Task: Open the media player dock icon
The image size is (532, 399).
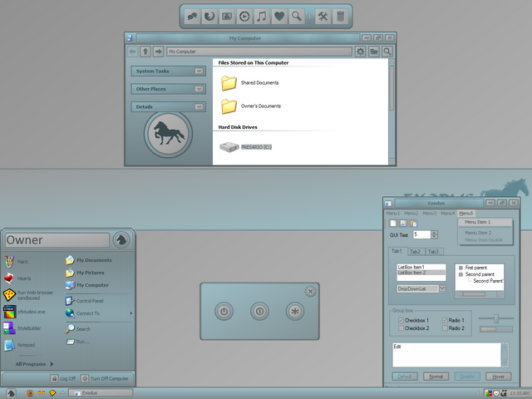Action: [x=244, y=17]
